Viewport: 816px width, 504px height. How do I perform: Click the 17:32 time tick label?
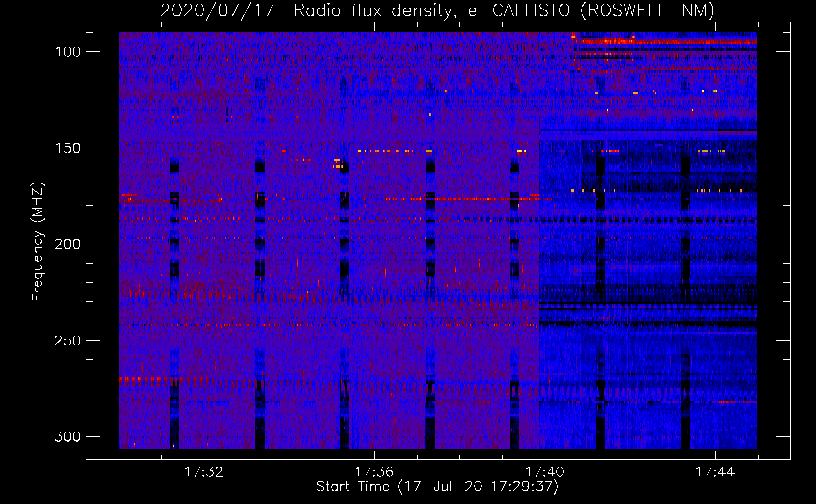[x=204, y=472]
